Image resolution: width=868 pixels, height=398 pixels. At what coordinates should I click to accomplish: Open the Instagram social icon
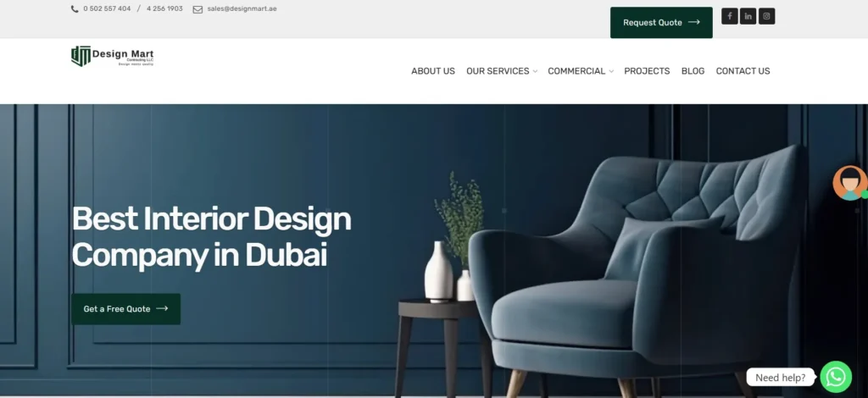coord(766,16)
